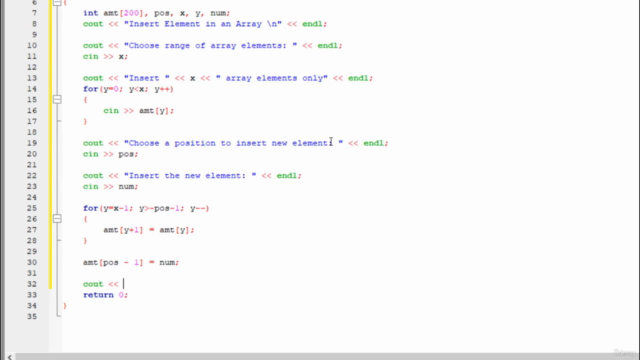
Task: Click the "for(y=x-1; y>=pos-1; y--)" line
Action: pyautogui.click(x=146, y=209)
